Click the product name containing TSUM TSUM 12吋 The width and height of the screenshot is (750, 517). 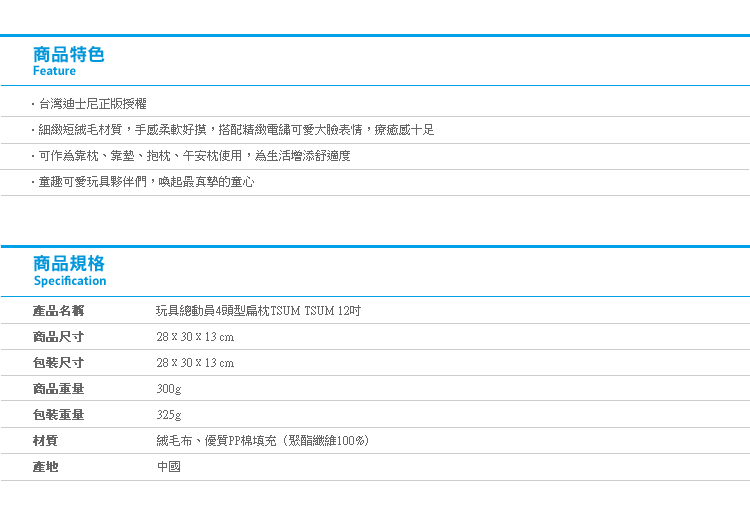(x=258, y=311)
